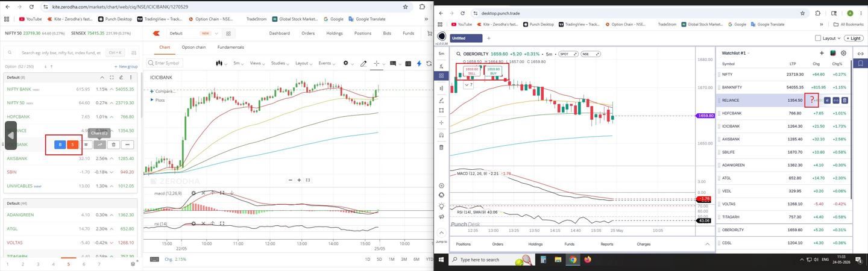The image size is (868, 271).
Task: Select the HDFCBANK row in Punch watchlist
Action: click(x=783, y=113)
